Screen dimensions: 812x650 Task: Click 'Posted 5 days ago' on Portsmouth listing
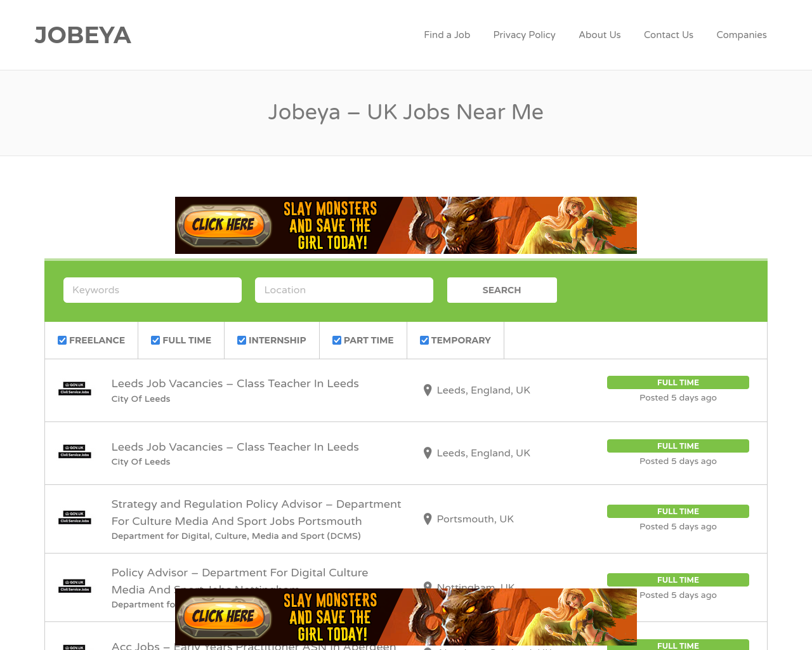(x=678, y=527)
